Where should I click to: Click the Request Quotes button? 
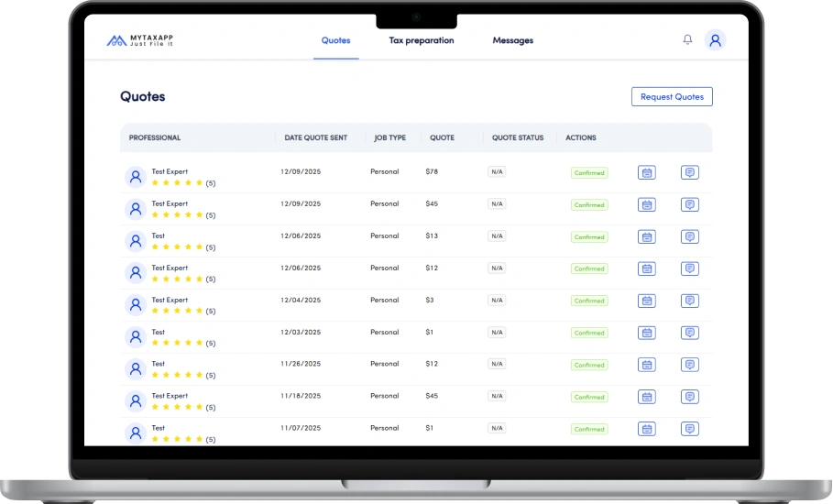pyautogui.click(x=672, y=96)
